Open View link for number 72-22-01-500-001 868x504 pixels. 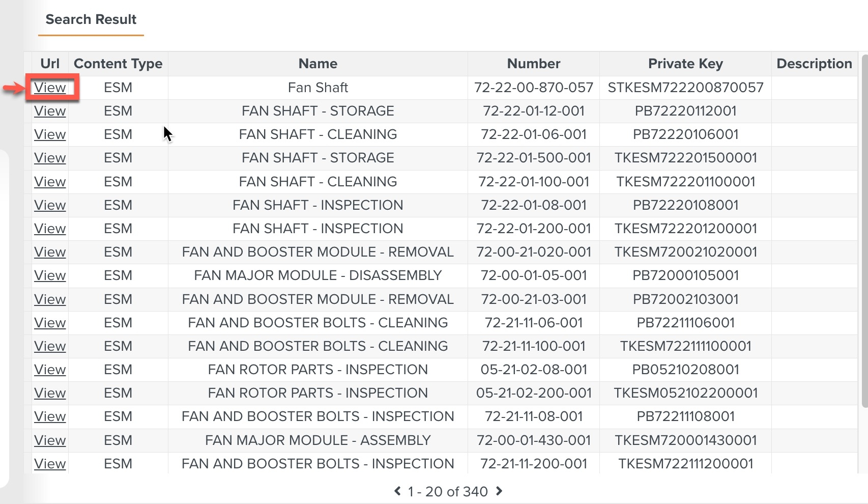click(x=50, y=158)
